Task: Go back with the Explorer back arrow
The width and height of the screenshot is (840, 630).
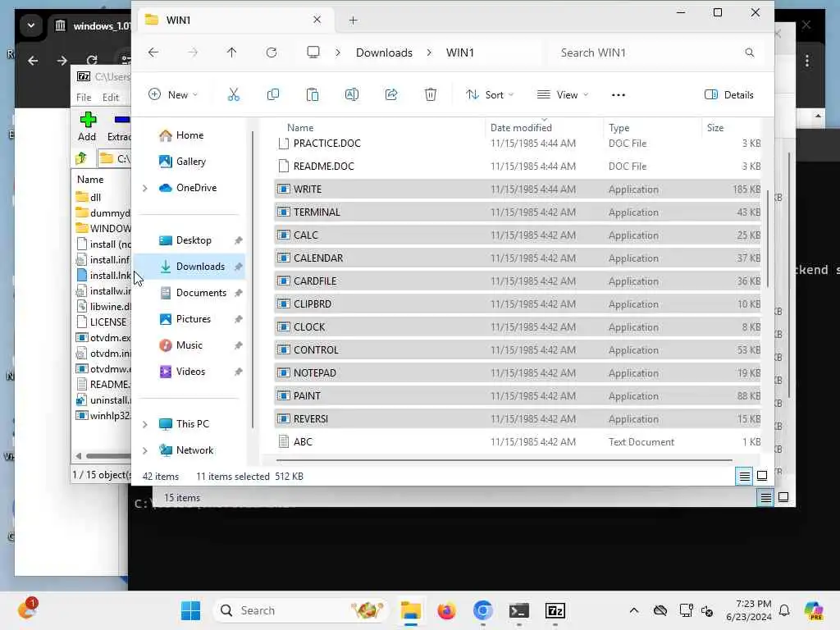Action: pyautogui.click(x=153, y=52)
